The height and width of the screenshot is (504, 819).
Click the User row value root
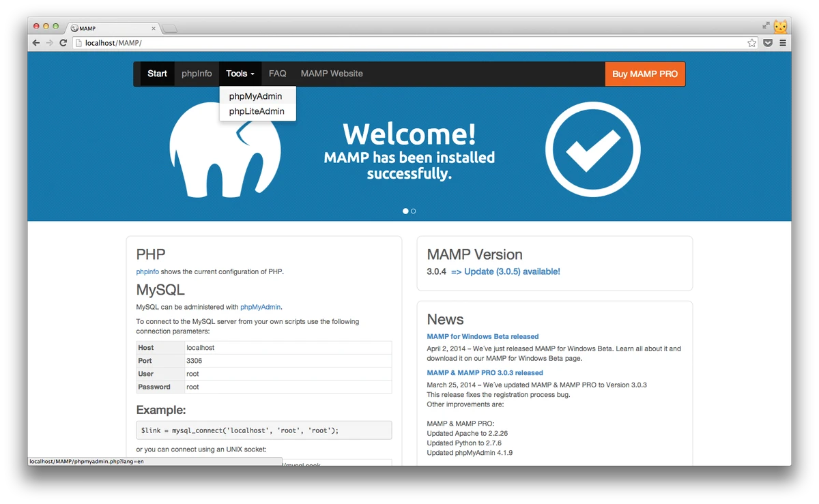[x=192, y=374]
